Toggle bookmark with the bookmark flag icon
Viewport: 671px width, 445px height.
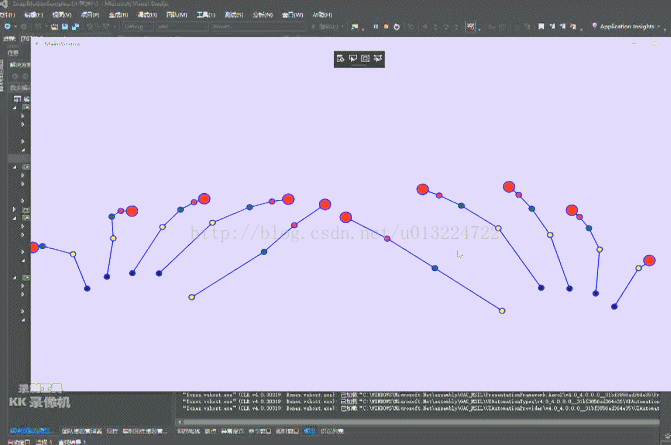tap(541, 27)
